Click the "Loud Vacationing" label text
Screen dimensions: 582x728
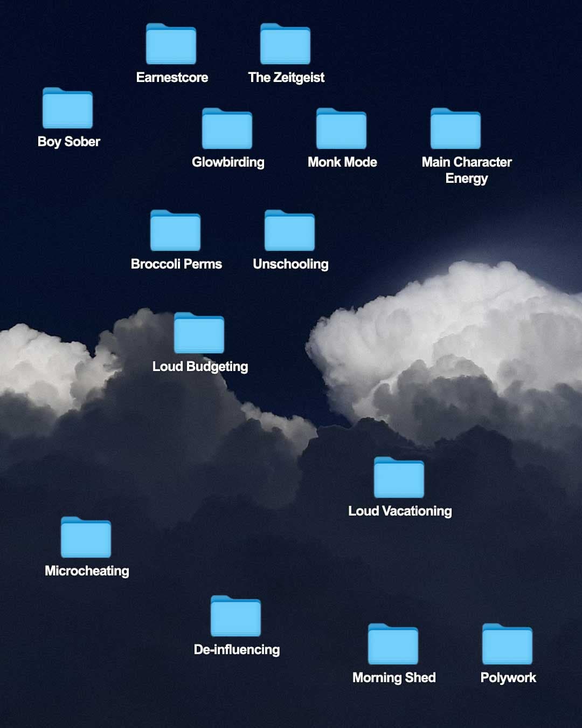coord(400,511)
